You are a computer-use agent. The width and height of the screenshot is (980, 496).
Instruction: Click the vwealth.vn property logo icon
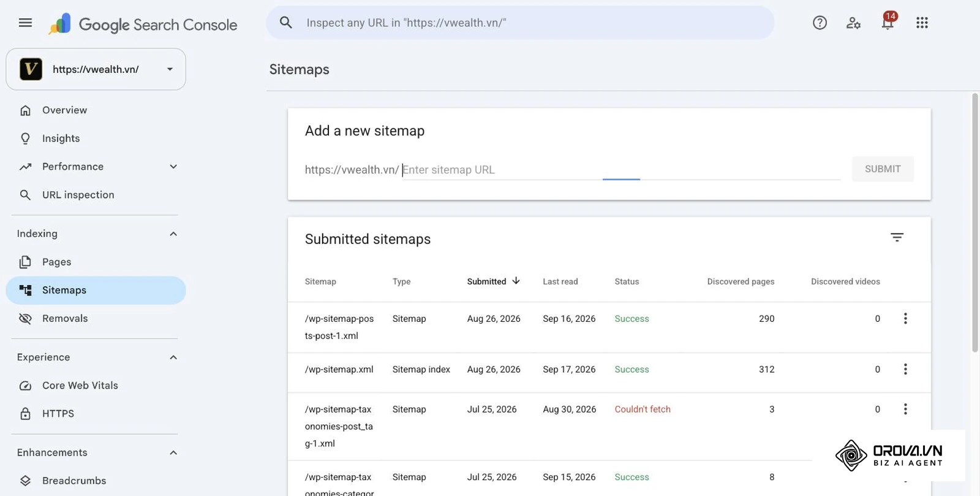tap(31, 69)
